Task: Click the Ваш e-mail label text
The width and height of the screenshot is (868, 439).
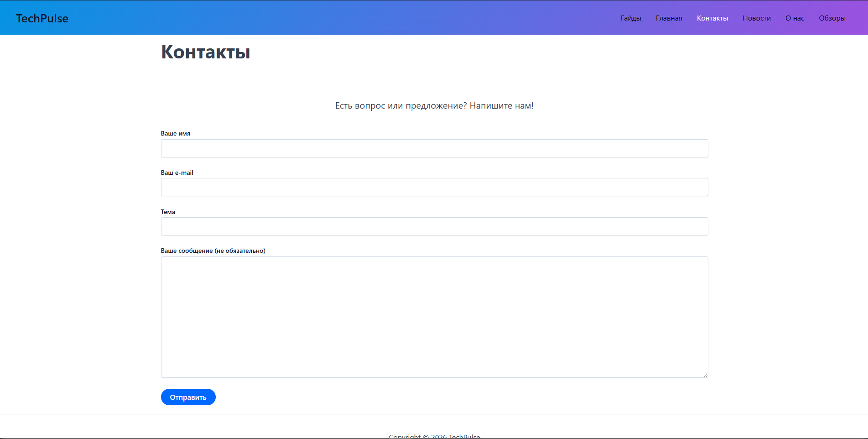Action: (x=177, y=172)
